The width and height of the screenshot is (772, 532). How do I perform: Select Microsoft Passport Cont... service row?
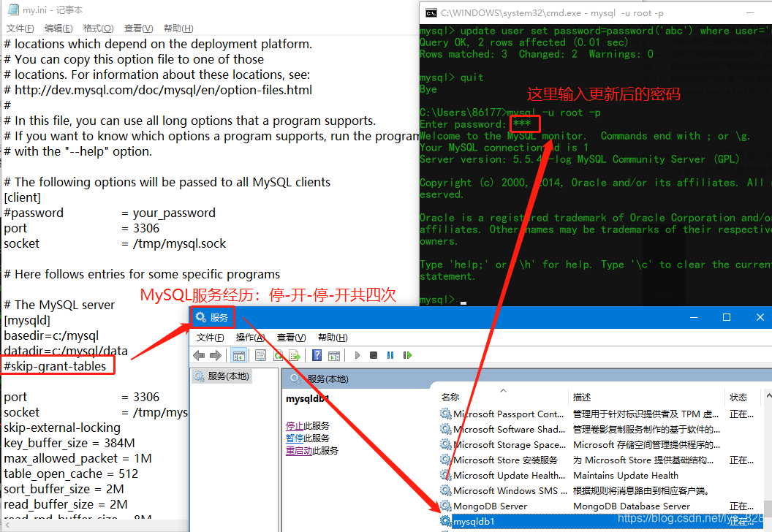601,414
